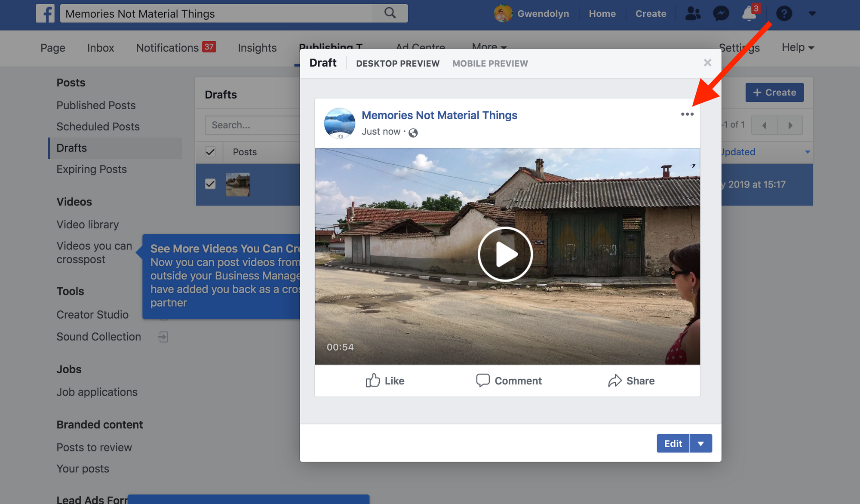Expand the Help dropdown menu
The height and width of the screenshot is (504, 860).
coord(798,47)
